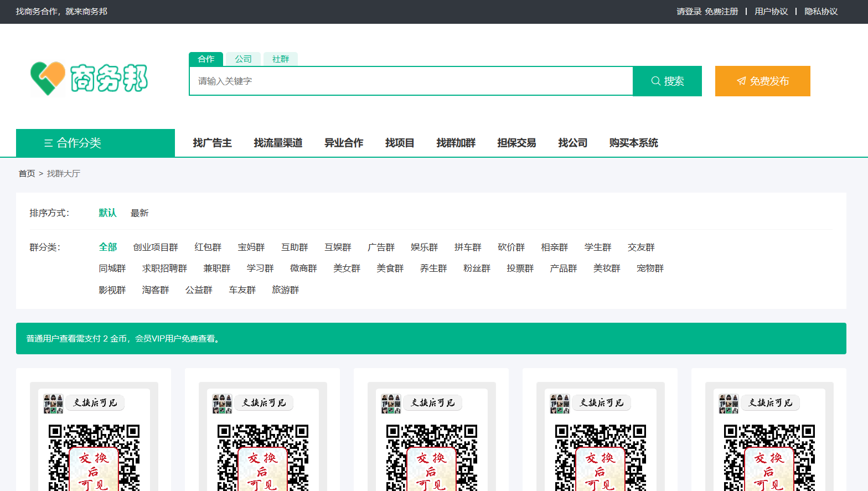
Task: Click 首页 in the breadcrumb
Action: click(27, 174)
